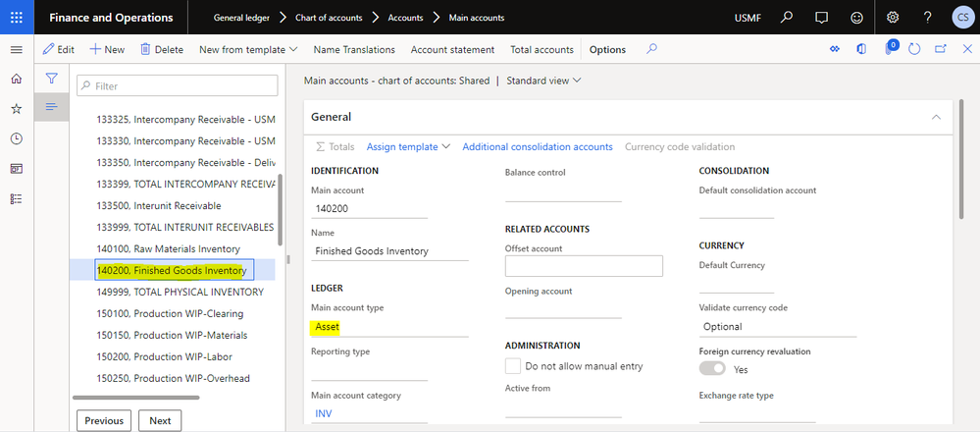Open the filter funnel pane icon
Viewport: 980px width, 432px height.
pyautogui.click(x=52, y=79)
